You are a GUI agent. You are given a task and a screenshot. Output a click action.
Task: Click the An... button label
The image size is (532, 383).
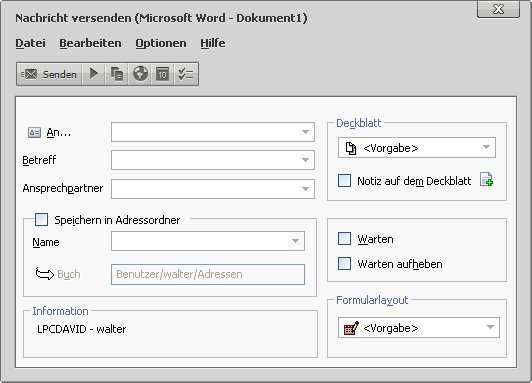pyautogui.click(x=59, y=132)
